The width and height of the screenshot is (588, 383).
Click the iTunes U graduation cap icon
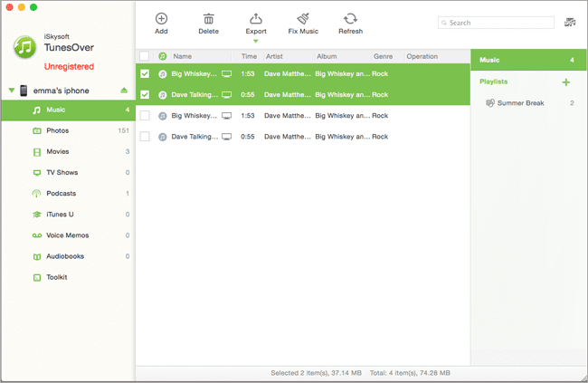37,215
